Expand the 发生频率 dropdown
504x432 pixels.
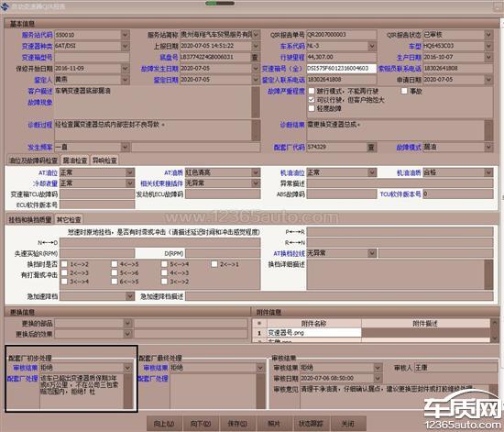click(x=125, y=148)
